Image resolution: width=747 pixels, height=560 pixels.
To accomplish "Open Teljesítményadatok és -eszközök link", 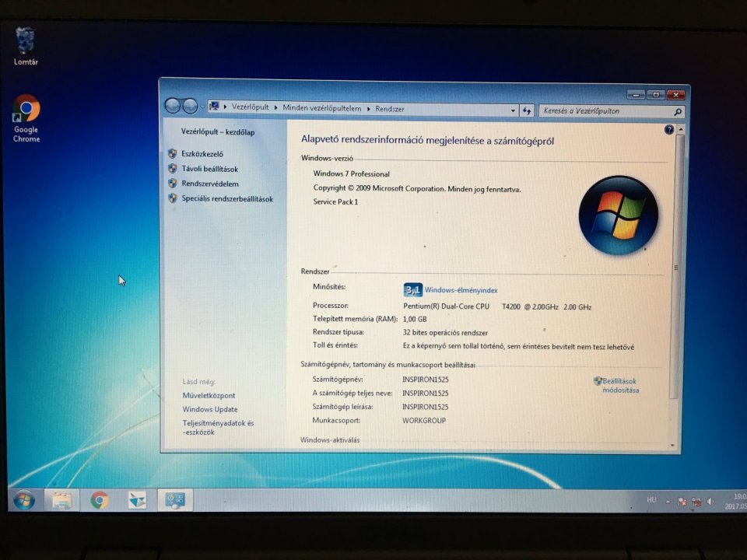I will 218,427.
